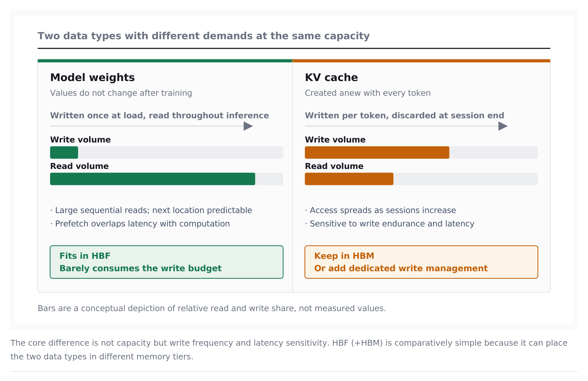Click the KV cache timeline arrowhead
The width and height of the screenshot is (588, 381).
point(503,126)
